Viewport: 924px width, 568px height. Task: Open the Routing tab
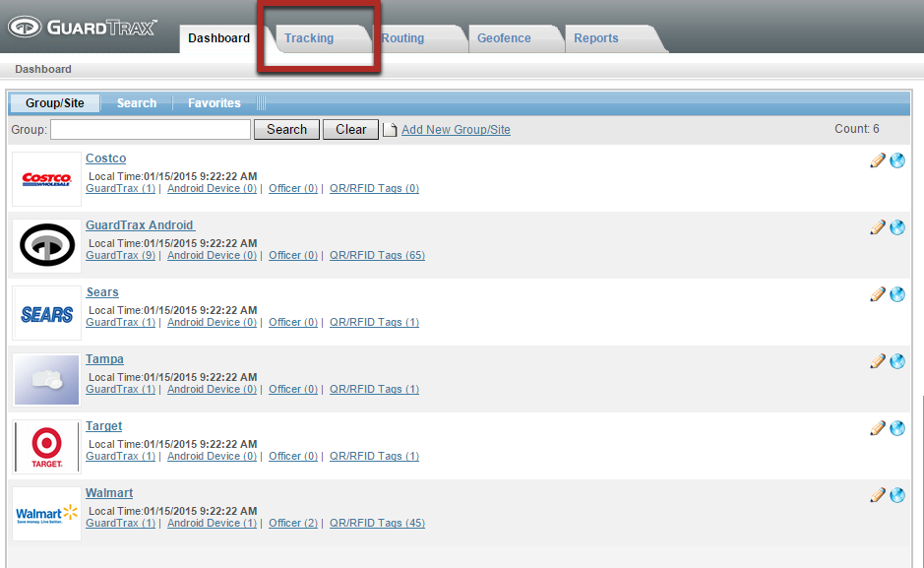pyautogui.click(x=402, y=38)
